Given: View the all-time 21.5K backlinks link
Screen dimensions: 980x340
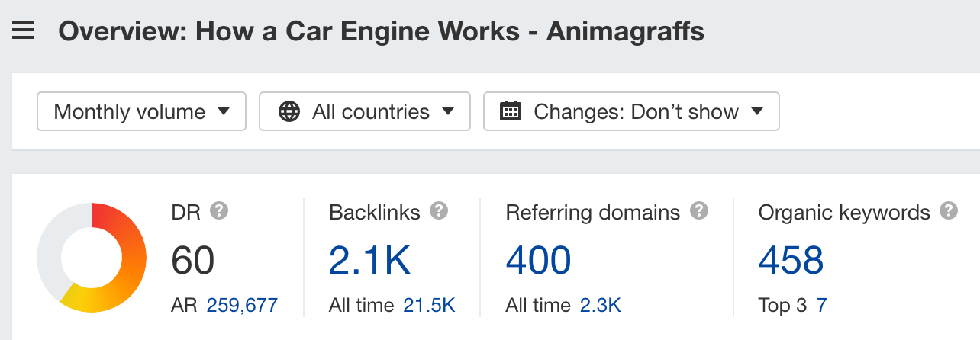Looking at the screenshot, I should coord(428,306).
